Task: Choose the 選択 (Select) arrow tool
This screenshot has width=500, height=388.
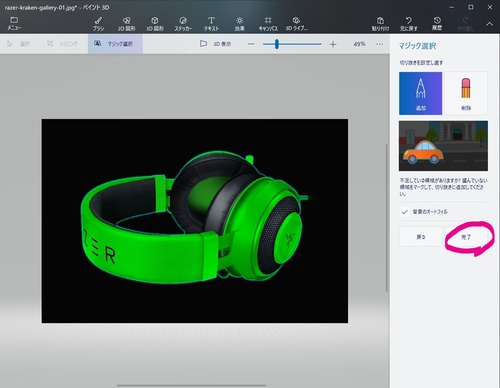Action: [x=19, y=44]
